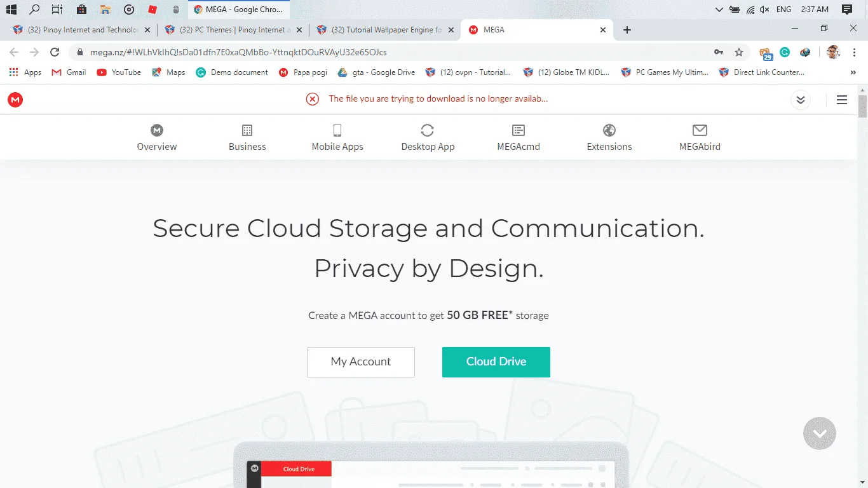This screenshot has height=488, width=868.
Task: Open the Overview section
Action: (157, 138)
